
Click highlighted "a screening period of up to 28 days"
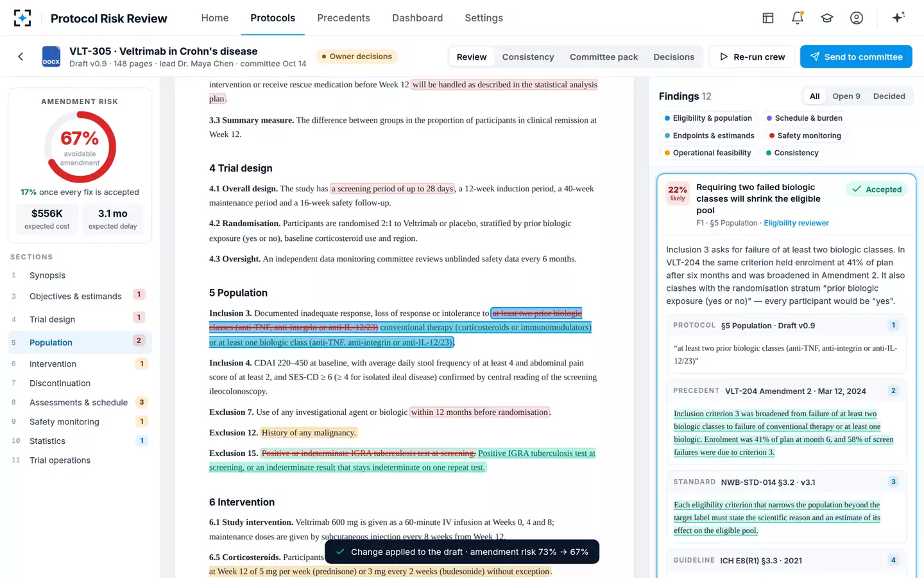(x=393, y=189)
